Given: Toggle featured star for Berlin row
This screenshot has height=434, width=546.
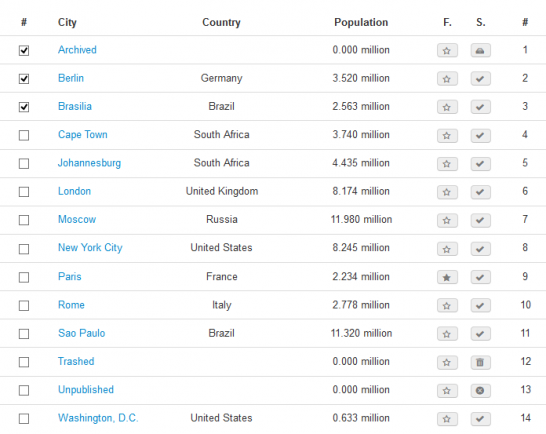Looking at the screenshot, I should click(447, 79).
